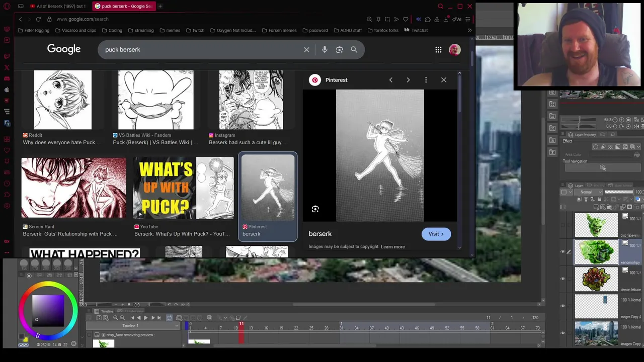The width and height of the screenshot is (644, 362).
Task: Hide the images Copy 4 layer
Action: 563,306
